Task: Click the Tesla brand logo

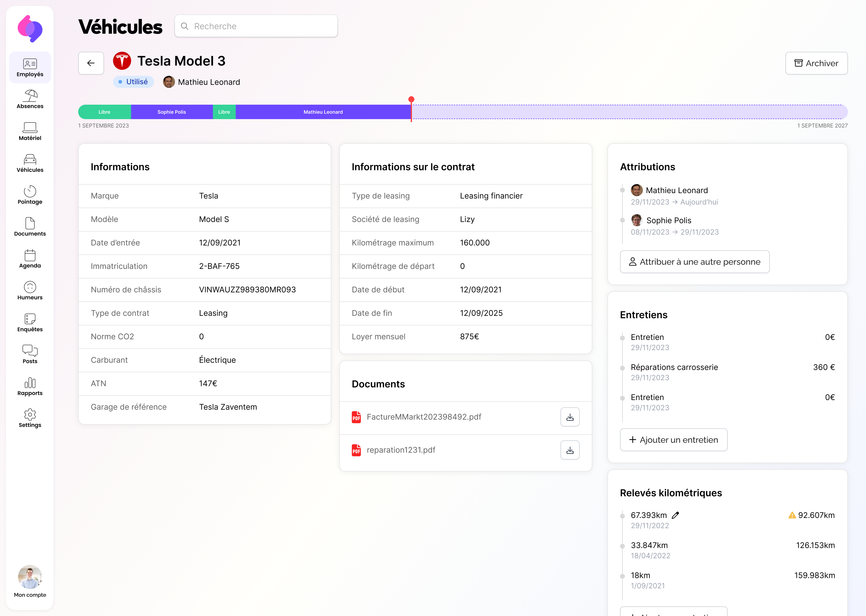Action: (122, 61)
